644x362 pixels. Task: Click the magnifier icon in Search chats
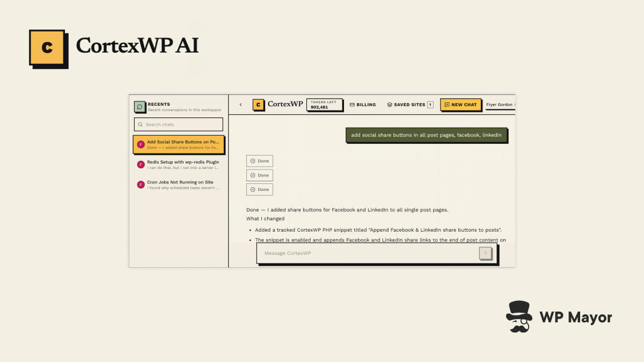click(x=141, y=124)
